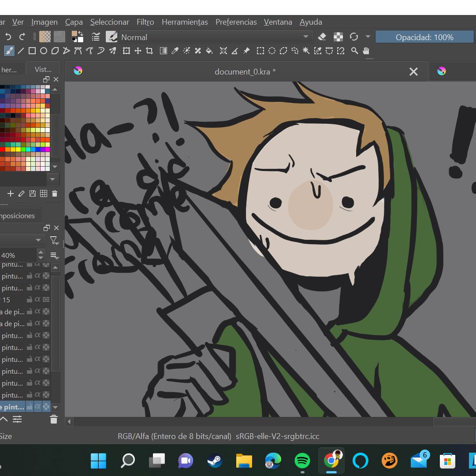Viewport: 476px width, 476px height.
Task: Open layer properties sliders icon
Action: tap(17, 419)
